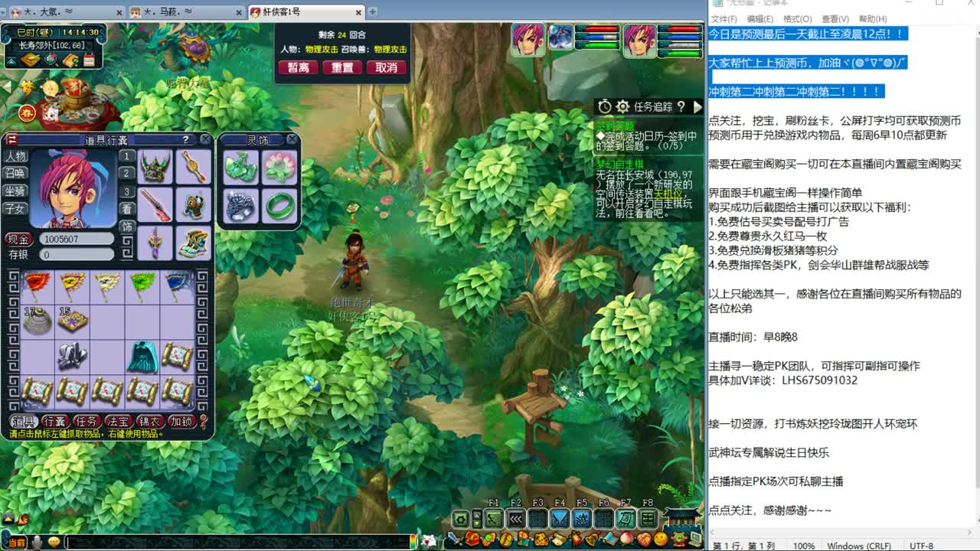This screenshot has height=551, width=980.
Task: Click the green leaf accessory slot
Action: tap(240, 168)
